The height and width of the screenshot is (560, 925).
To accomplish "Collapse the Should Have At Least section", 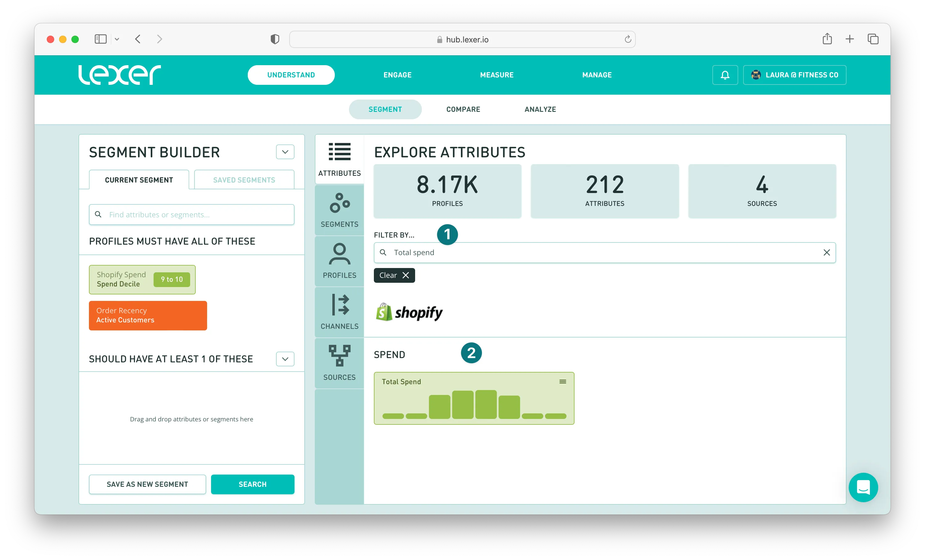I will [x=285, y=359].
